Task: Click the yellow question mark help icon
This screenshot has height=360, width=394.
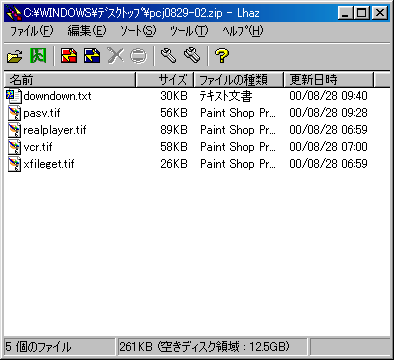Action: tap(222, 56)
